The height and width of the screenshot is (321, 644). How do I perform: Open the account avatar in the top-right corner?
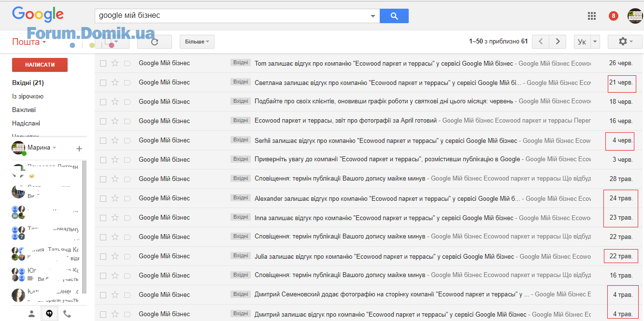[x=635, y=16]
